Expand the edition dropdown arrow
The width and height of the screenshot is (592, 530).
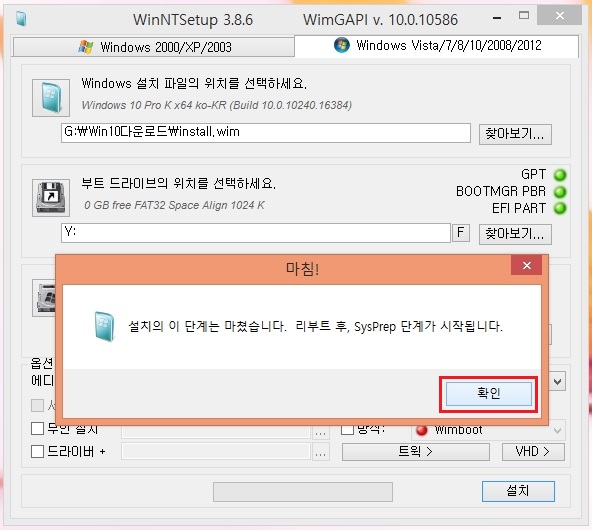pyautogui.click(x=557, y=382)
